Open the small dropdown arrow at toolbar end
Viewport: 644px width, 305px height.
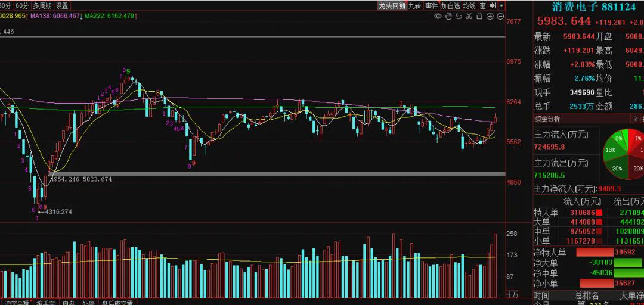click(501, 6)
